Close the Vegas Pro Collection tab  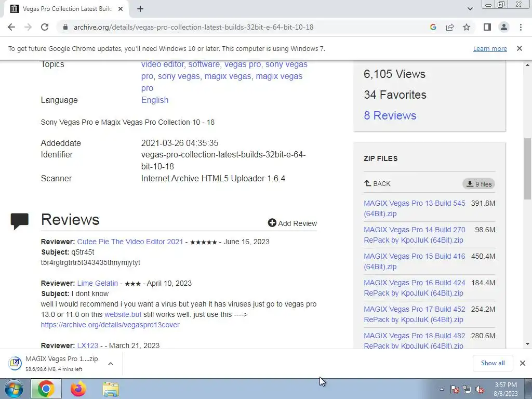121,9
